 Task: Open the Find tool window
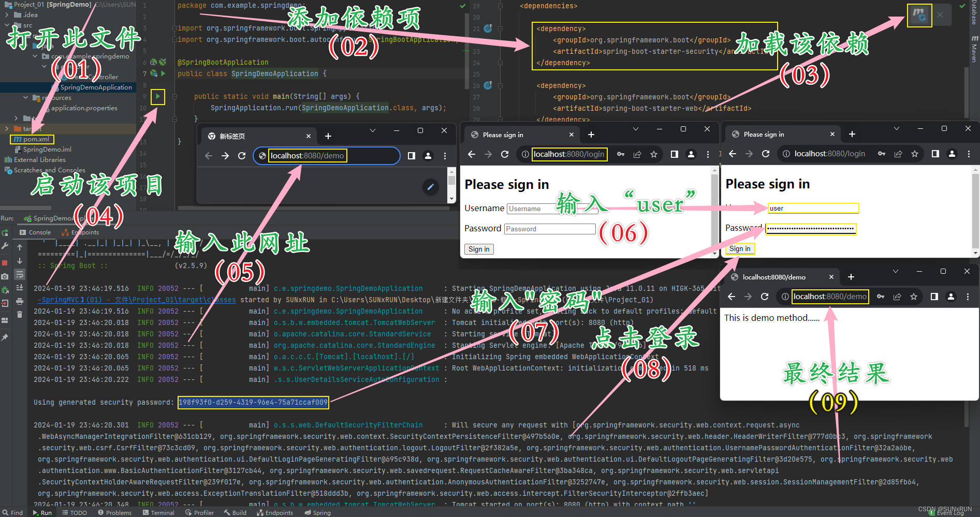(12, 513)
